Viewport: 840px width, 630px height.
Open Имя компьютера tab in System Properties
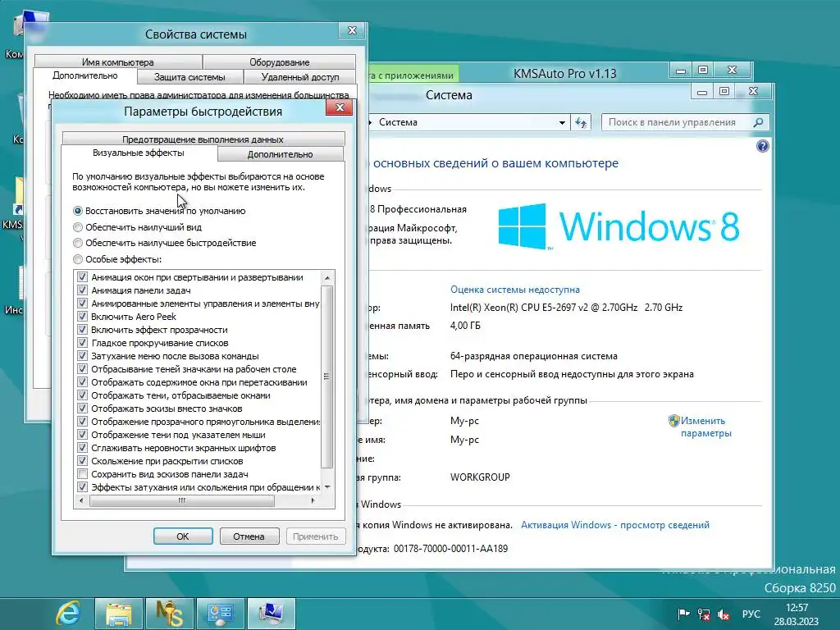click(x=118, y=62)
